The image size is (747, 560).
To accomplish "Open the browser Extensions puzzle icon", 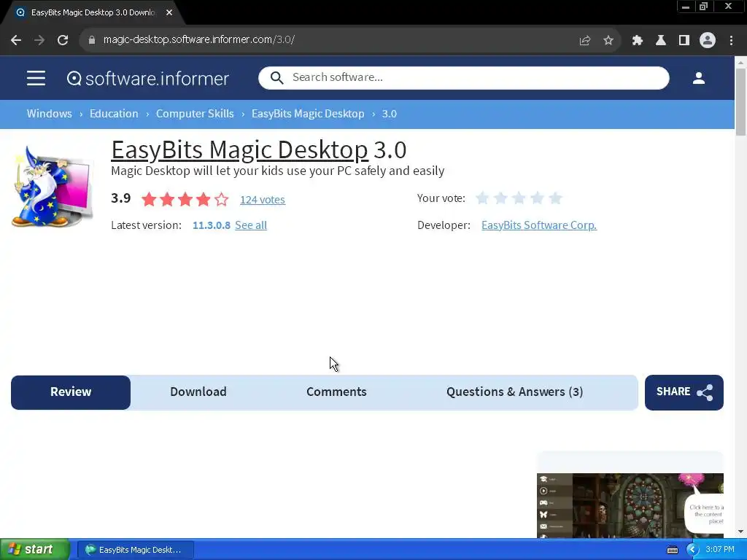I will (637, 41).
